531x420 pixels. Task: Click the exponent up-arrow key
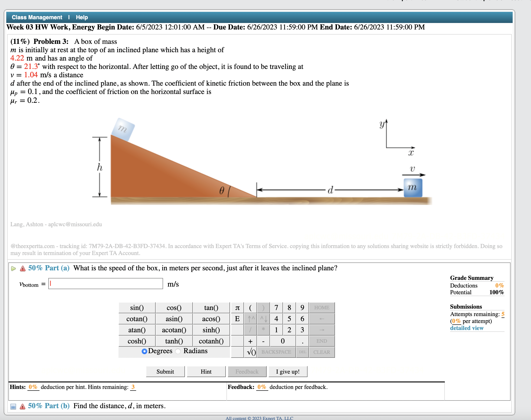click(251, 319)
